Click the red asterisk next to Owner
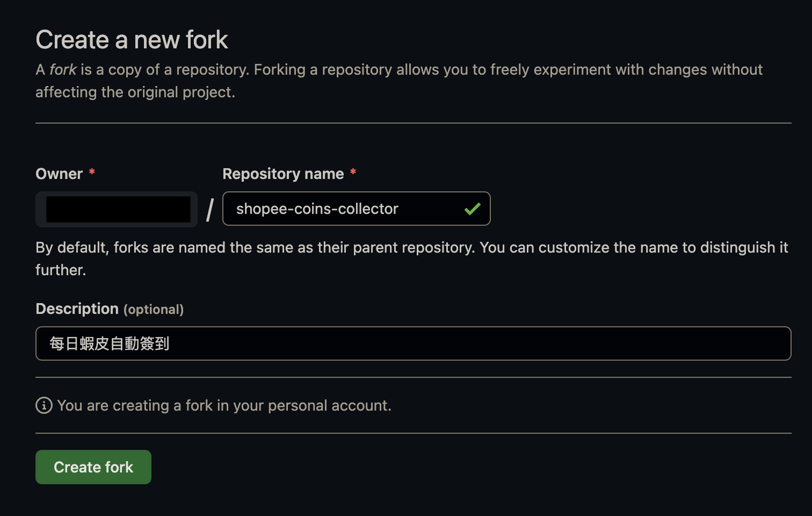Image resolution: width=812 pixels, height=516 pixels. coord(92,172)
